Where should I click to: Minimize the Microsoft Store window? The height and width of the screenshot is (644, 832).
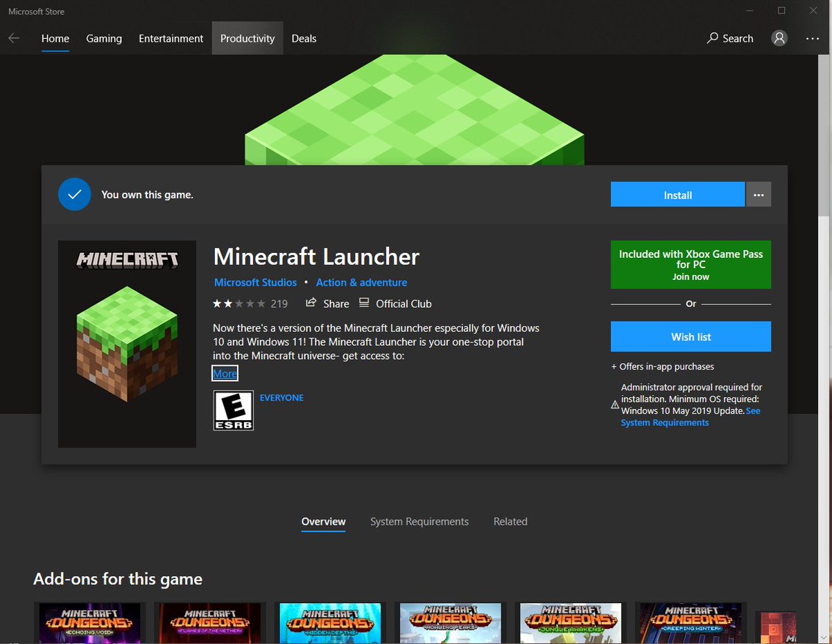point(749,10)
